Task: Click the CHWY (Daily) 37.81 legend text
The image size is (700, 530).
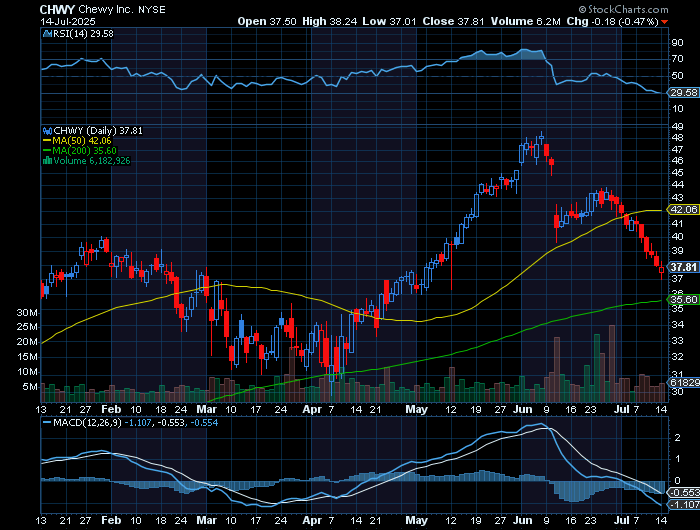Action: (98, 131)
